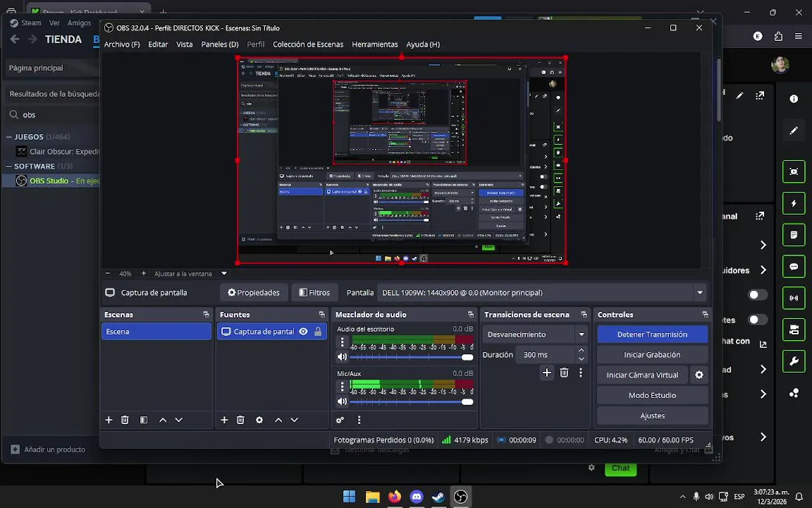Toggle the upper switch in Kick dashboard

pos(758,295)
